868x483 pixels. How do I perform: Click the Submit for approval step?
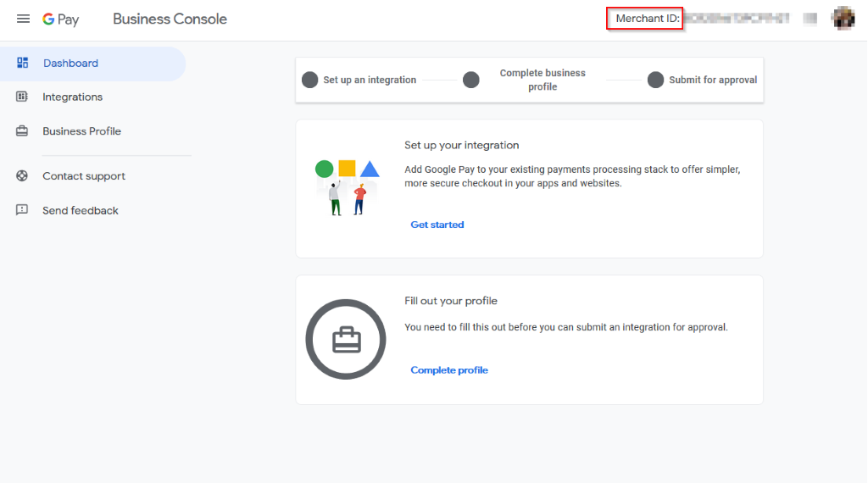713,80
